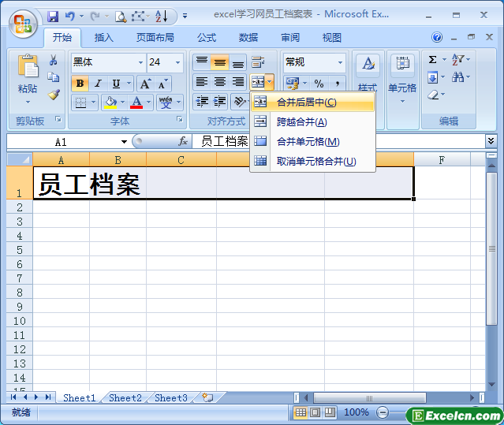Insert a new worksheet tab
The image size is (504, 425).
(207, 397)
